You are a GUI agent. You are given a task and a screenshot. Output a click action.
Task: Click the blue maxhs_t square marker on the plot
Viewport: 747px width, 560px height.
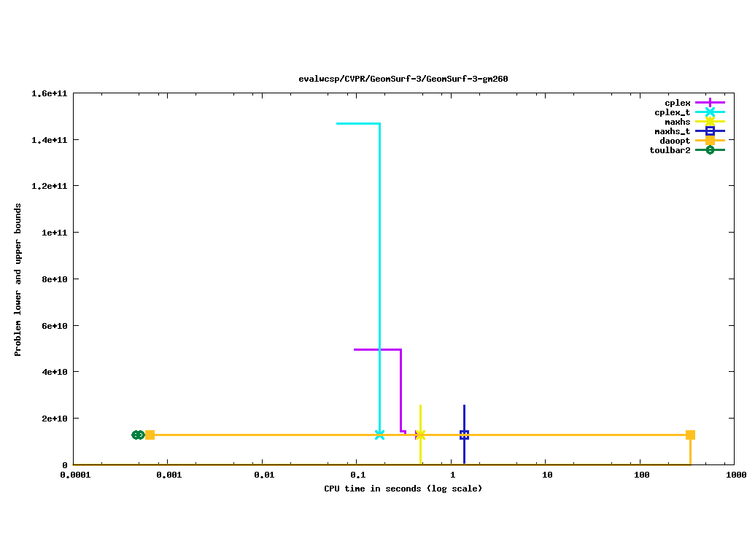pos(464,435)
